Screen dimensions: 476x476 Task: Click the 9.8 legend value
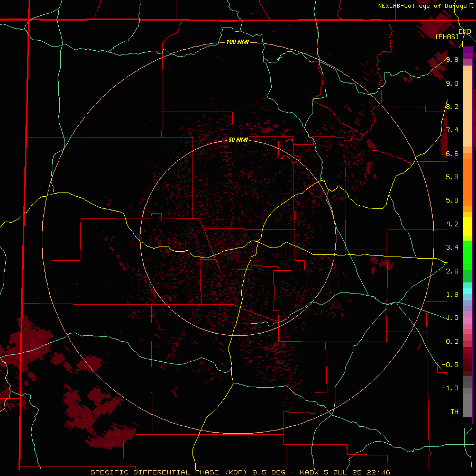[x=452, y=59]
